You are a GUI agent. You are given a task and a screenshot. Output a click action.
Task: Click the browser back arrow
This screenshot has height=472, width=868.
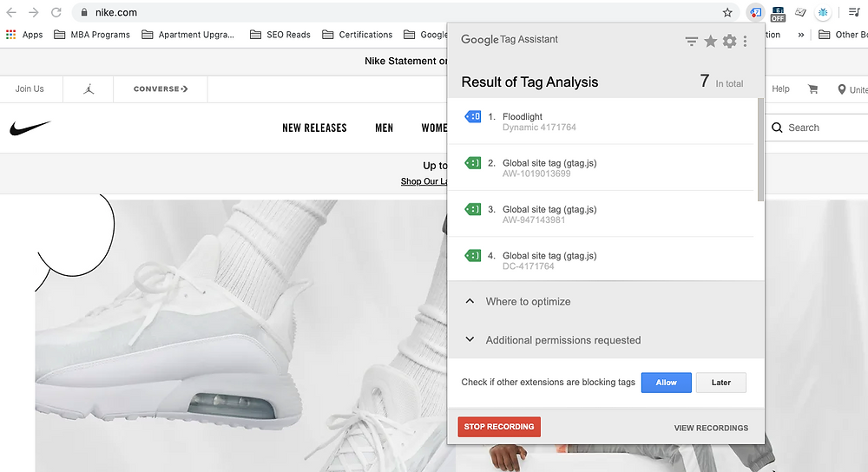coord(11,12)
